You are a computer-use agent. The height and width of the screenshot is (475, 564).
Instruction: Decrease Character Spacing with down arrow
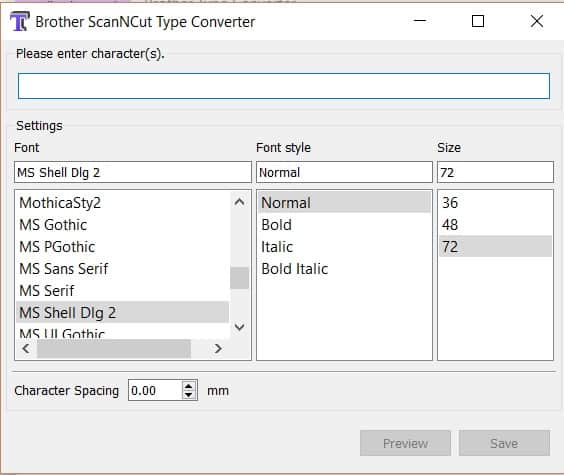[189, 395]
